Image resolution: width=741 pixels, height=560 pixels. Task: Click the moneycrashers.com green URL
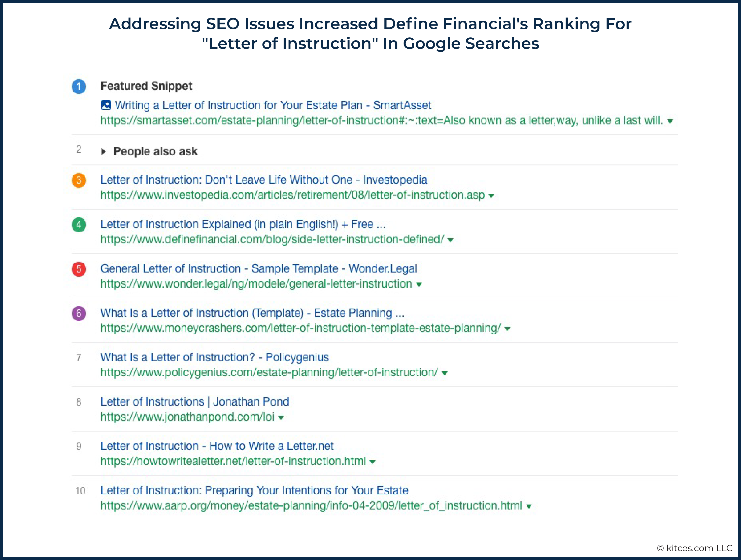(301, 328)
